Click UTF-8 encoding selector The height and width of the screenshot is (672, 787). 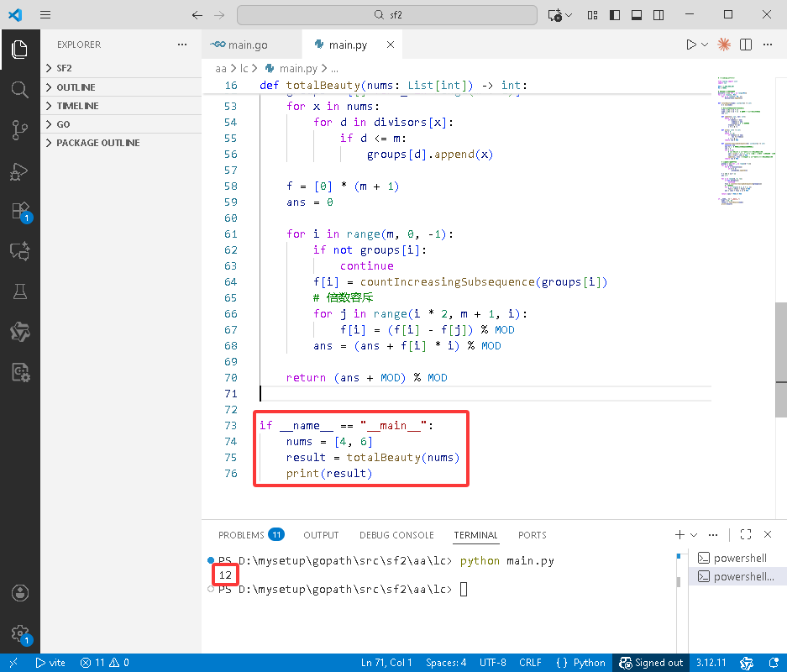[492, 663]
